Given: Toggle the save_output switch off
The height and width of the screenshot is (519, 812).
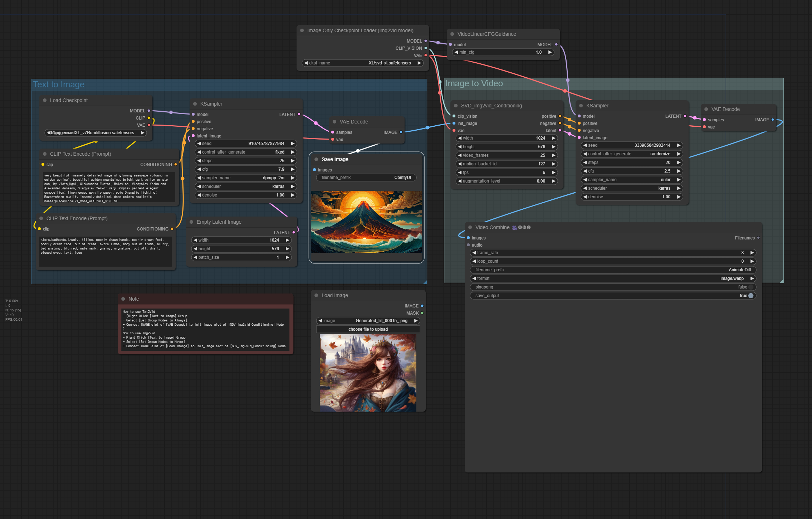Looking at the screenshot, I should [750, 296].
